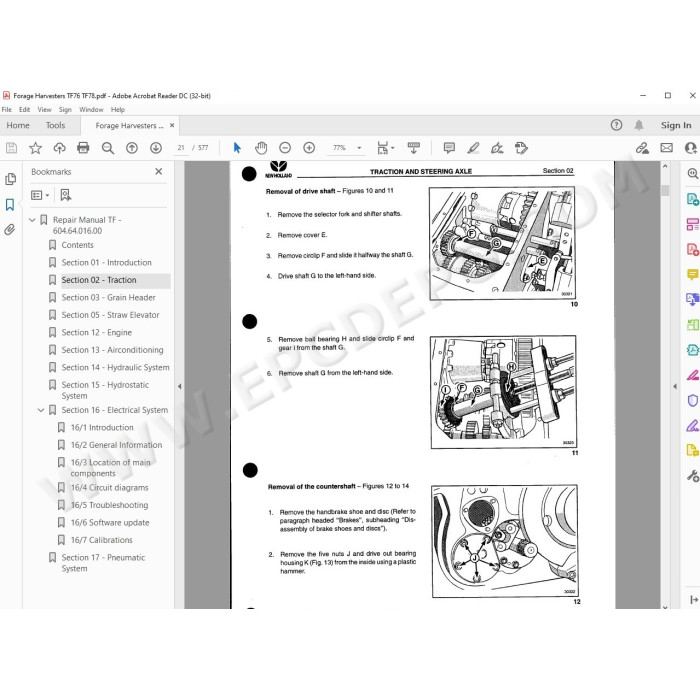Screen dimensions: 700x700
Task: Open More Tools wrench icon in right pane
Action: pyautogui.click(x=692, y=476)
